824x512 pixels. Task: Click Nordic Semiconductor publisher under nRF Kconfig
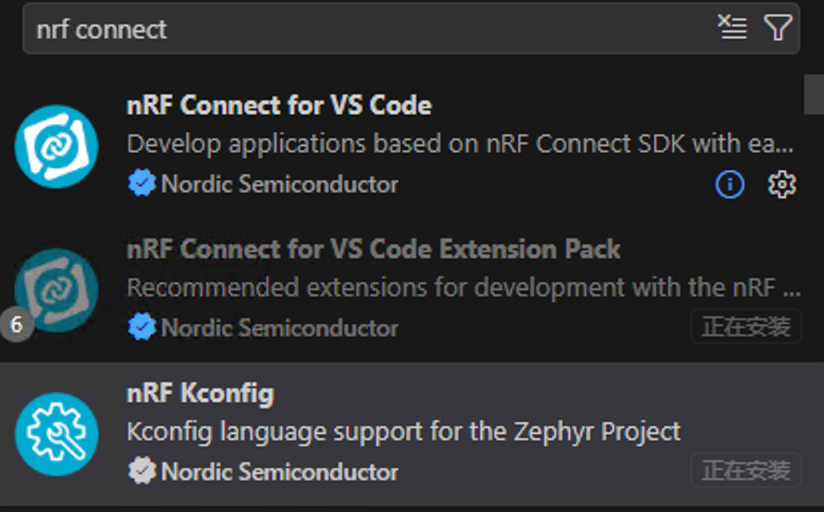tap(279, 471)
